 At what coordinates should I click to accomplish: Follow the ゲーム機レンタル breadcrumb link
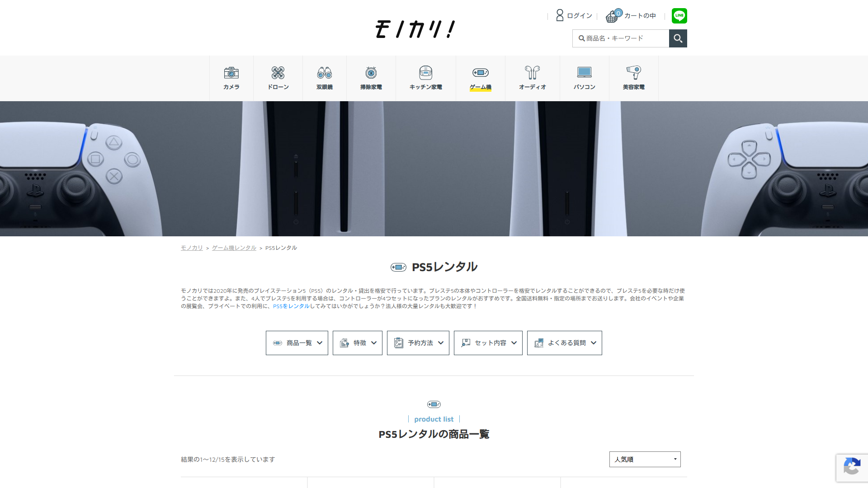pyautogui.click(x=234, y=248)
